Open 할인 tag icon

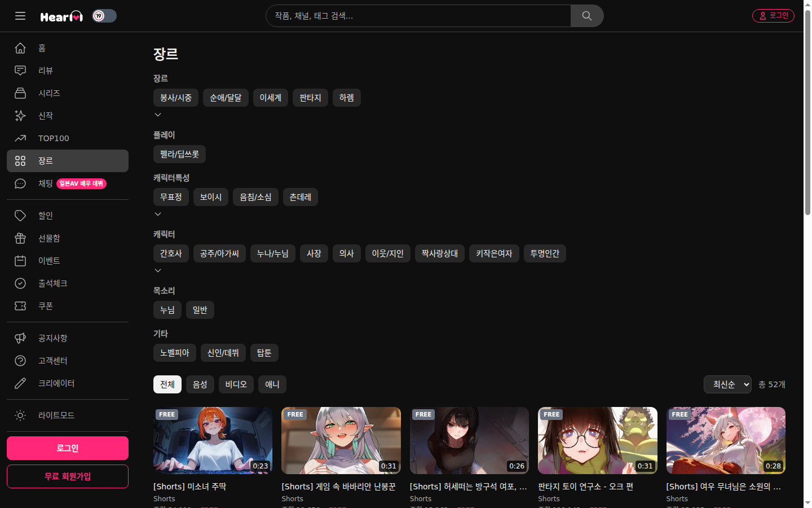(x=20, y=216)
